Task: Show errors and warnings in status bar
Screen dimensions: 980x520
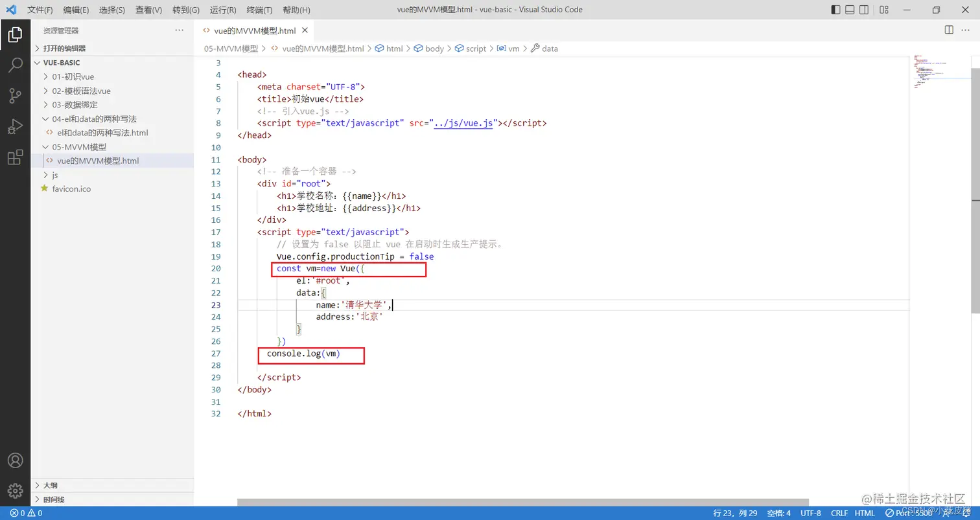Action: [26, 513]
